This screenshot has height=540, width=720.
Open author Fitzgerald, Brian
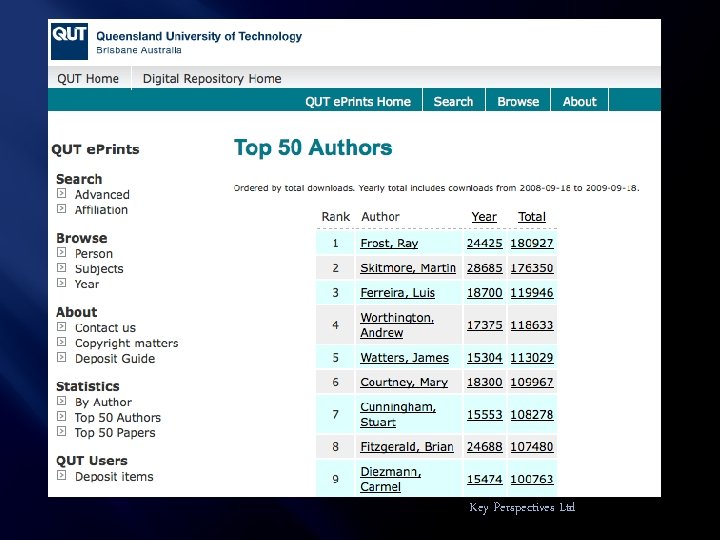pyautogui.click(x=407, y=447)
